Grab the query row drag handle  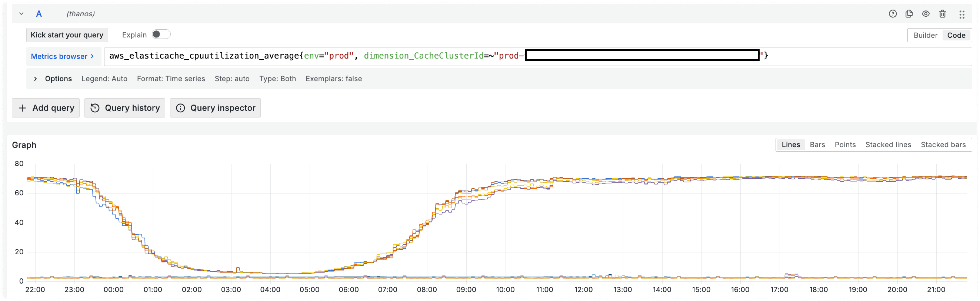tap(962, 14)
